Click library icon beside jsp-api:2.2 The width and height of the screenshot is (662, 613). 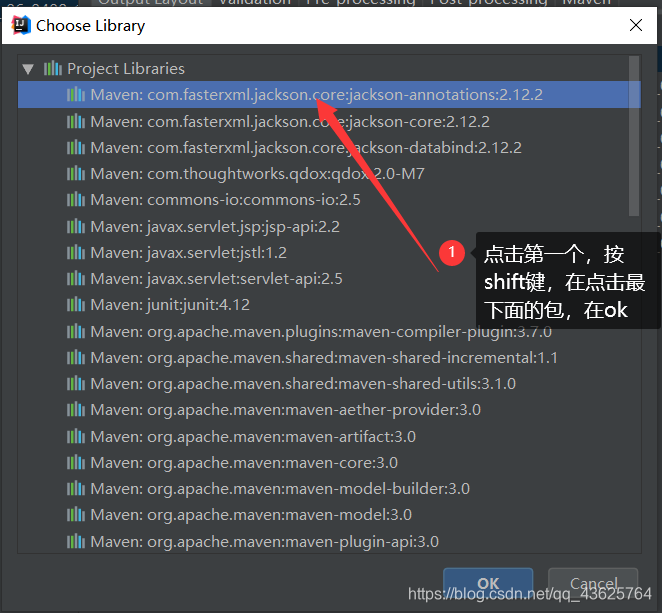(76, 227)
